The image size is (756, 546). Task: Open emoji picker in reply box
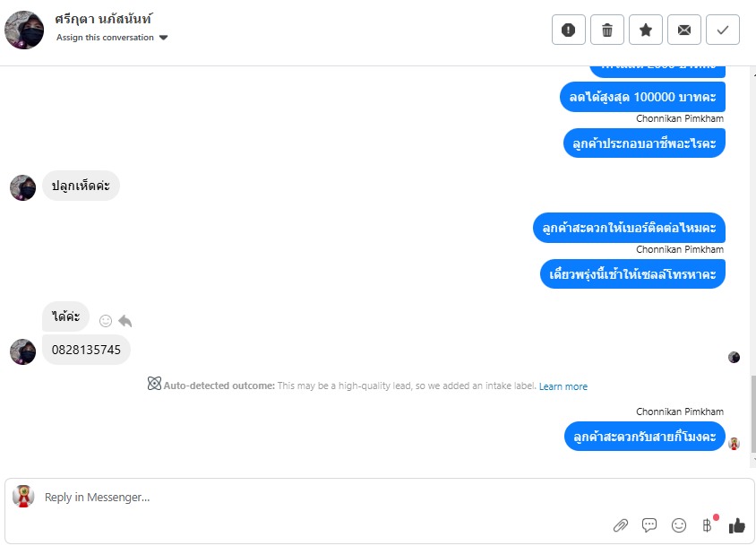point(679,525)
